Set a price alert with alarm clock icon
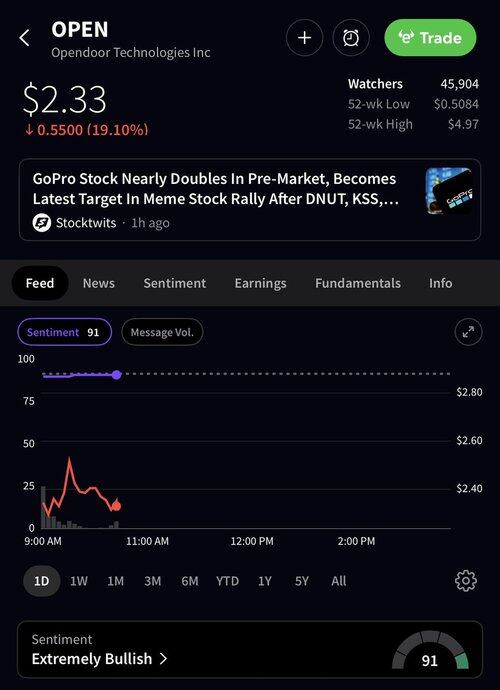This screenshot has width=500, height=690. (351, 38)
